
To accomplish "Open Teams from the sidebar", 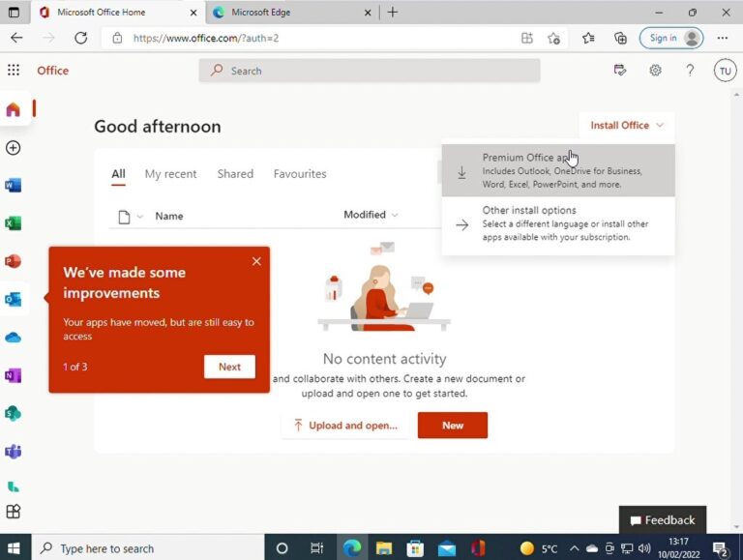I will 14,452.
